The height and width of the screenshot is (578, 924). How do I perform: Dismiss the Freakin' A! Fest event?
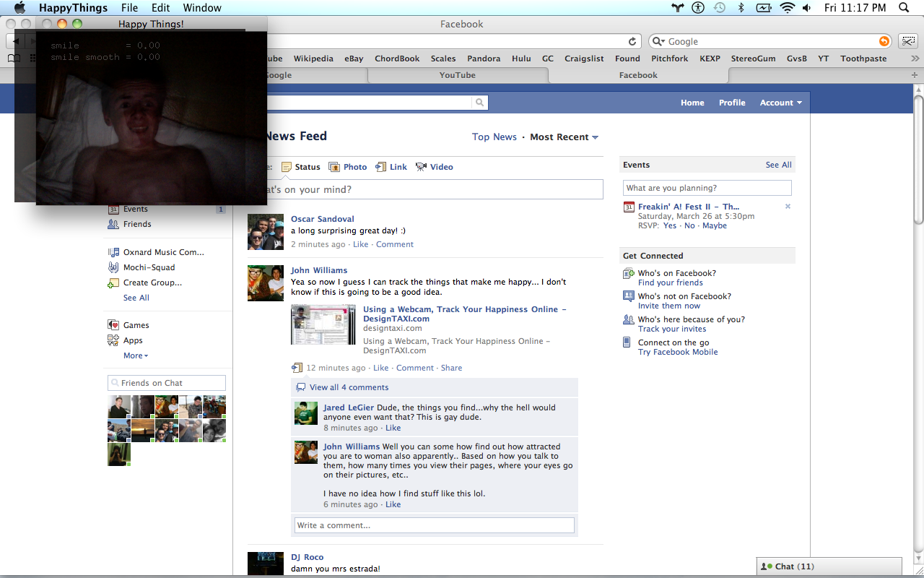(x=788, y=207)
